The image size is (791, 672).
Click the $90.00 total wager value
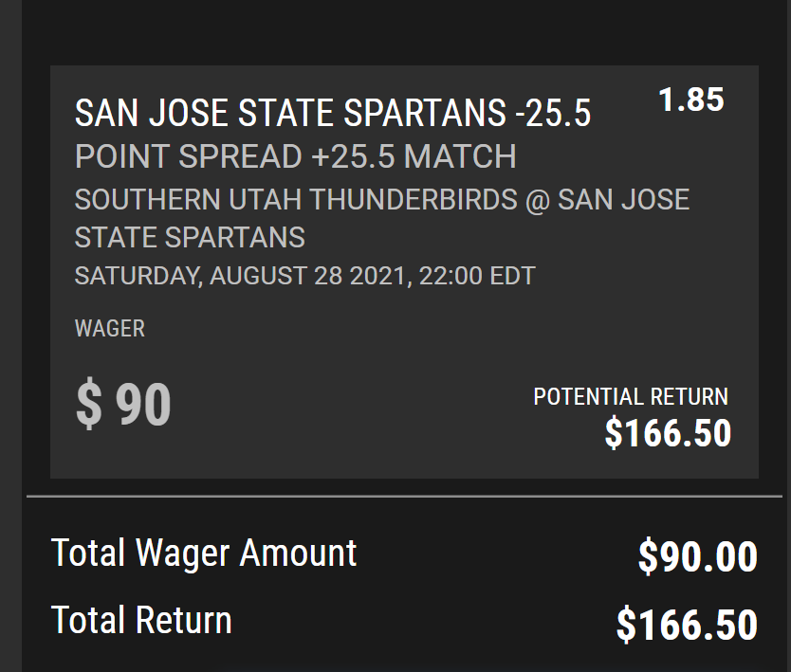(697, 556)
